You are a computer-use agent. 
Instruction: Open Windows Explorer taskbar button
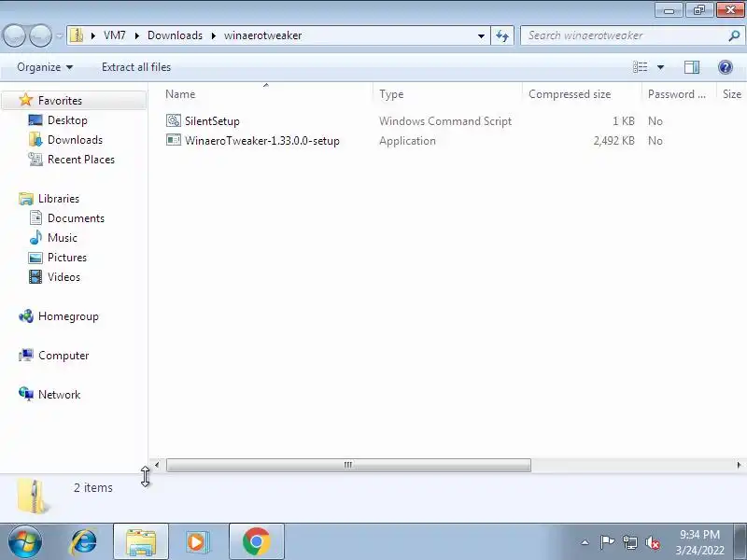point(141,542)
